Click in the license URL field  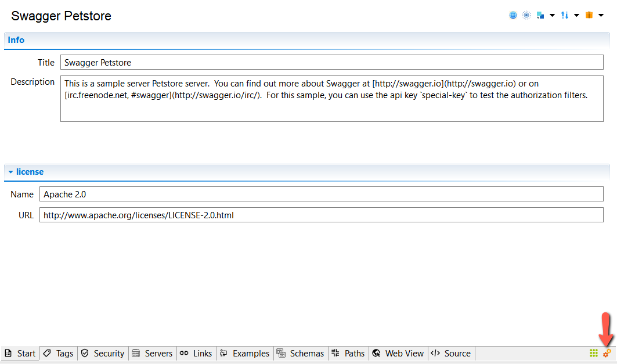pos(321,215)
